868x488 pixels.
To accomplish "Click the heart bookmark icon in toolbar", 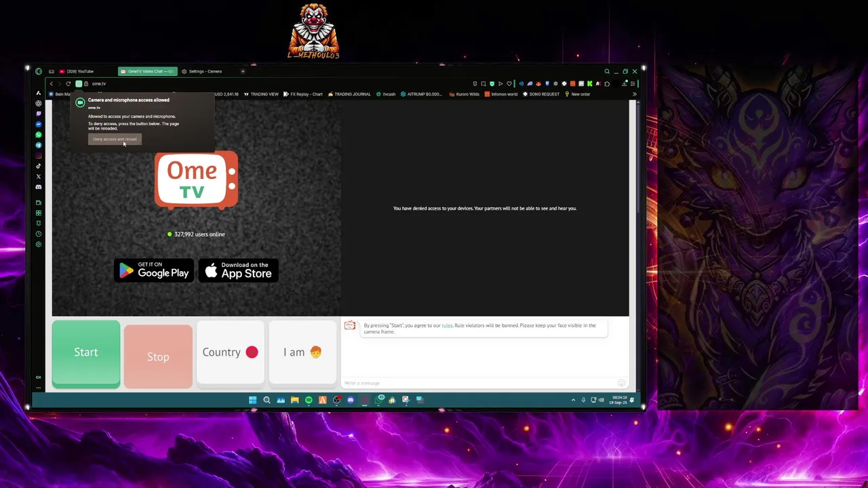I will (x=509, y=83).
